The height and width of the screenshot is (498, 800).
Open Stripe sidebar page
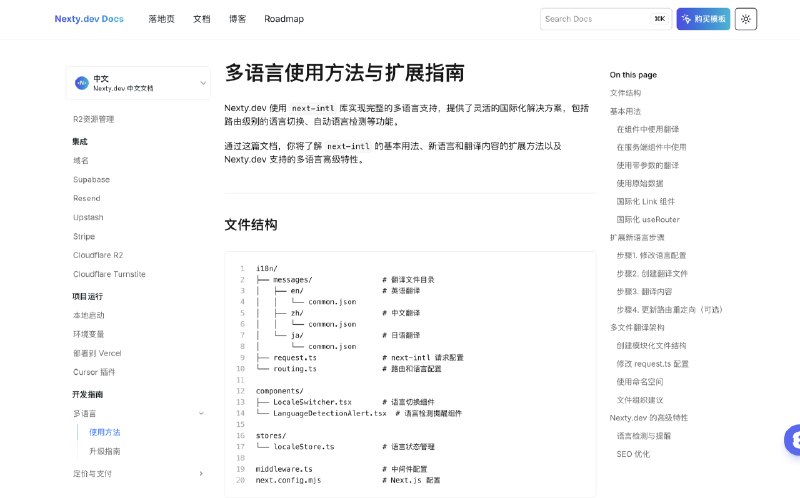pos(84,236)
